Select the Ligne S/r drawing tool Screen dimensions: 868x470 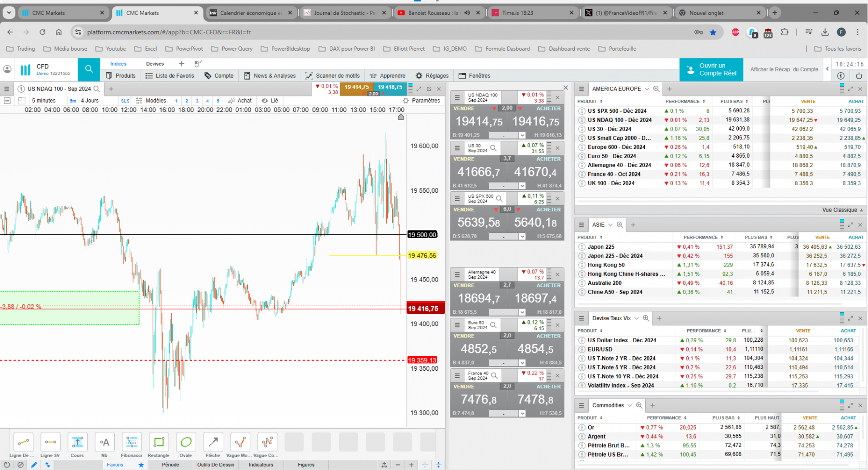click(50, 442)
